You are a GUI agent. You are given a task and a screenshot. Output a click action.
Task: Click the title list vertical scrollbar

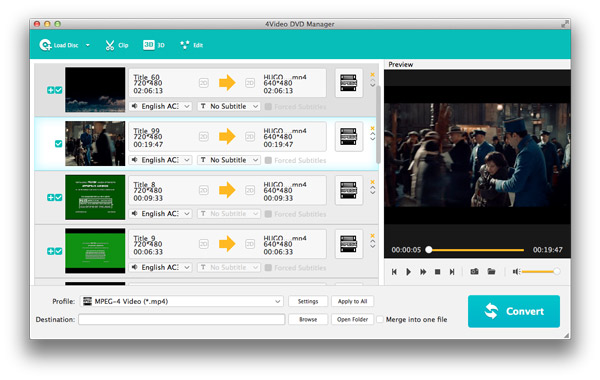coord(378,124)
